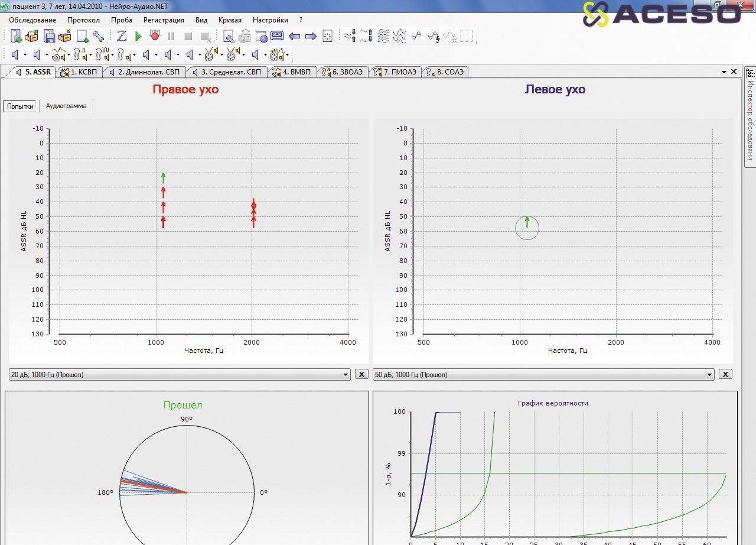The image size is (756, 545).
Task: Click the right arrow navigation icon
Action: 311,37
